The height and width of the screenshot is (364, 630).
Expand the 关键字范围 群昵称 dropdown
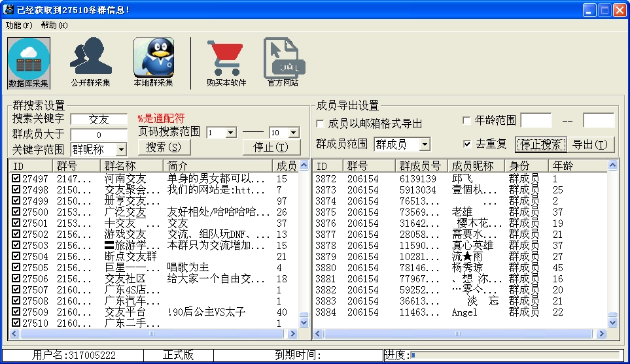[x=121, y=150]
